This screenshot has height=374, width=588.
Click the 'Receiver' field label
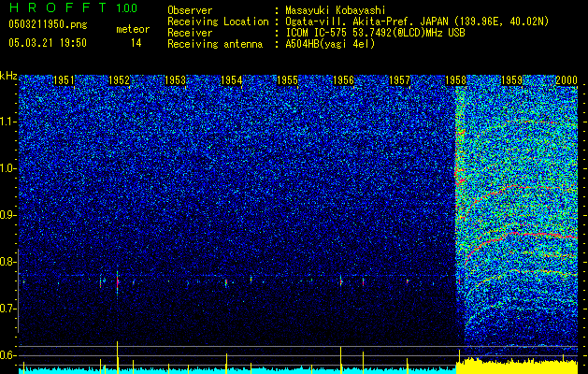[190, 33]
